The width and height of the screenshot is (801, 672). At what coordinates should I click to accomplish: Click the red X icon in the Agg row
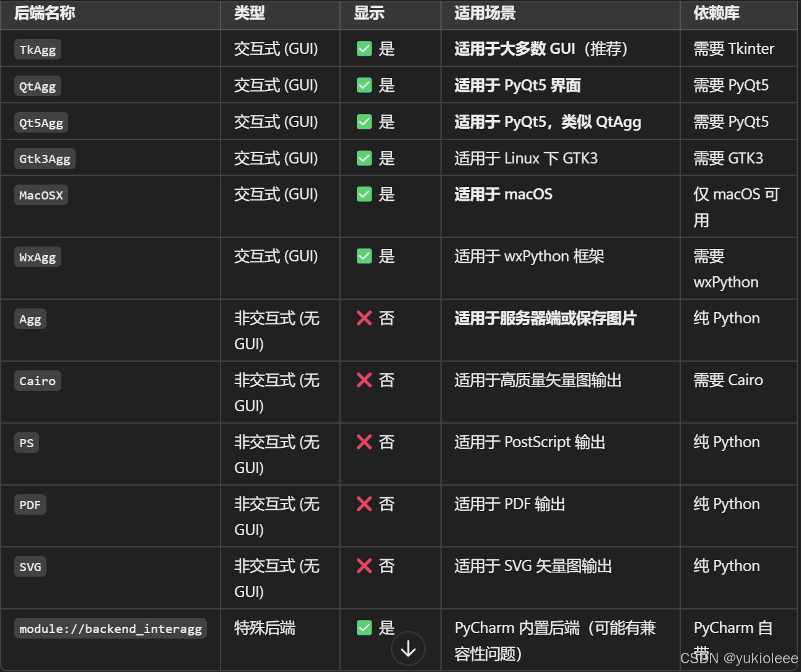pos(364,318)
